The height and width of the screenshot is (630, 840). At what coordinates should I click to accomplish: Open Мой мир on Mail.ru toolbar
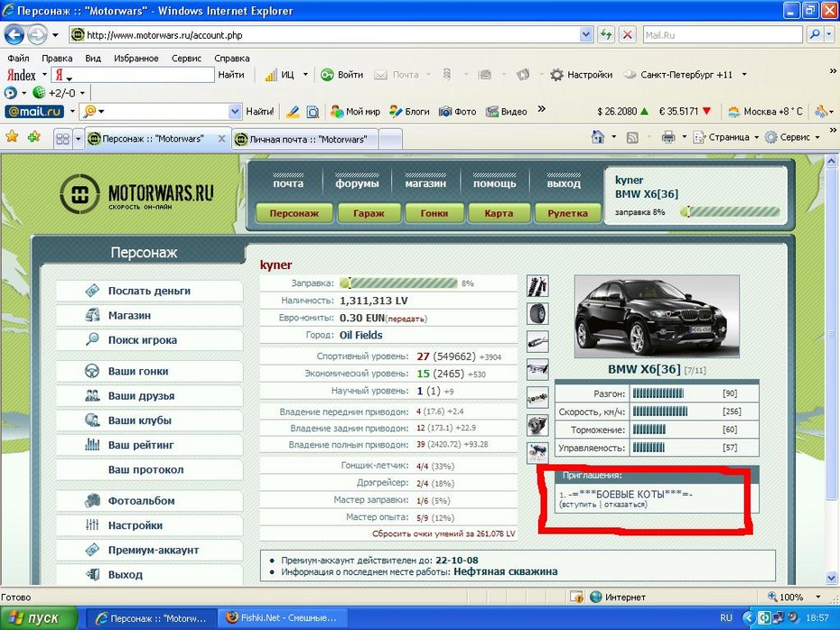coord(355,111)
